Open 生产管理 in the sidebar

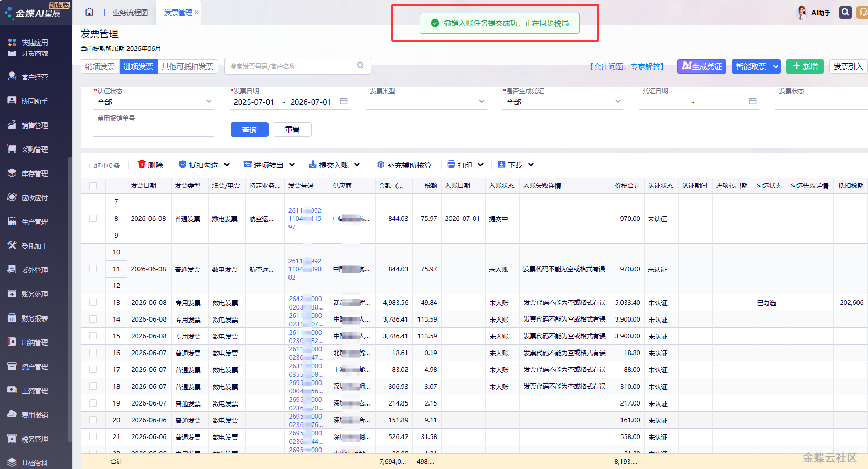tap(35, 222)
